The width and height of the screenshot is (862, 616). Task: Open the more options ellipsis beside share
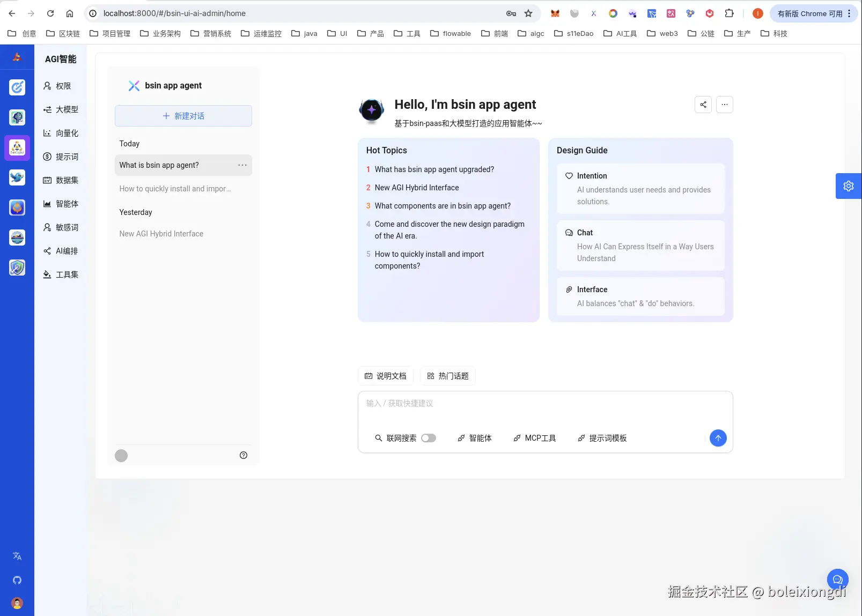tap(724, 105)
